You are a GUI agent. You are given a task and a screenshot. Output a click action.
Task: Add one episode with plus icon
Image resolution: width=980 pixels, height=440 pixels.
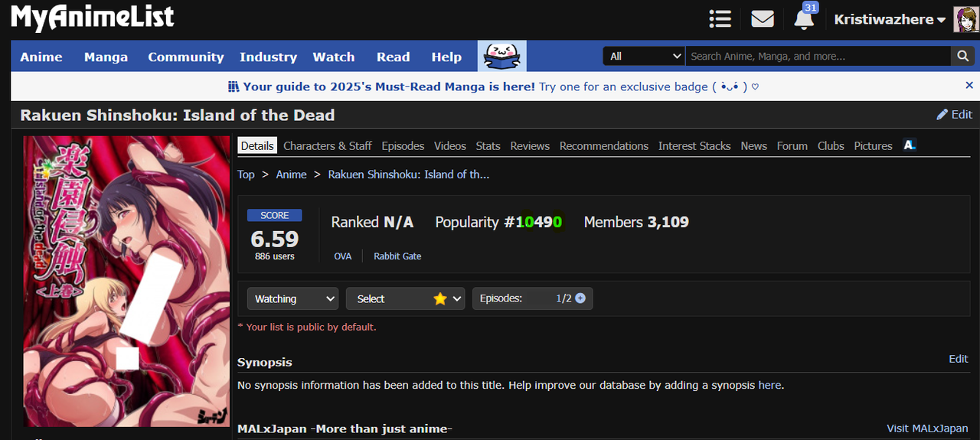pyautogui.click(x=580, y=298)
